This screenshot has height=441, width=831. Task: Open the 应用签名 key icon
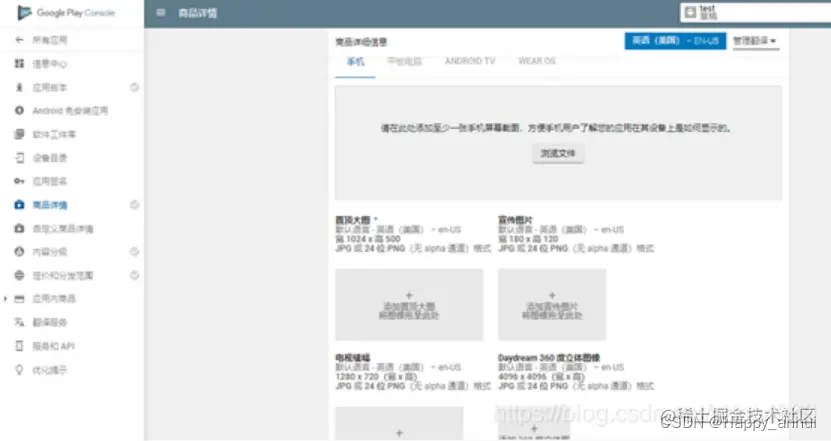point(20,181)
